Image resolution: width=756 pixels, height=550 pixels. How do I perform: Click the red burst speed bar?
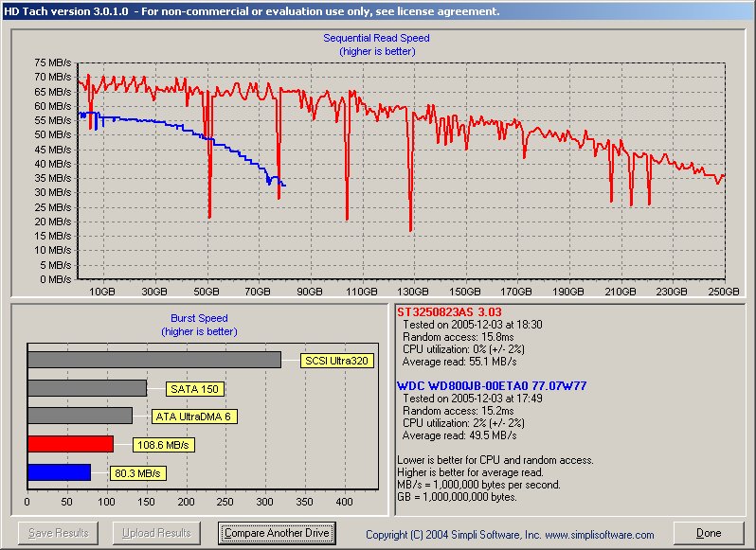click(x=70, y=444)
